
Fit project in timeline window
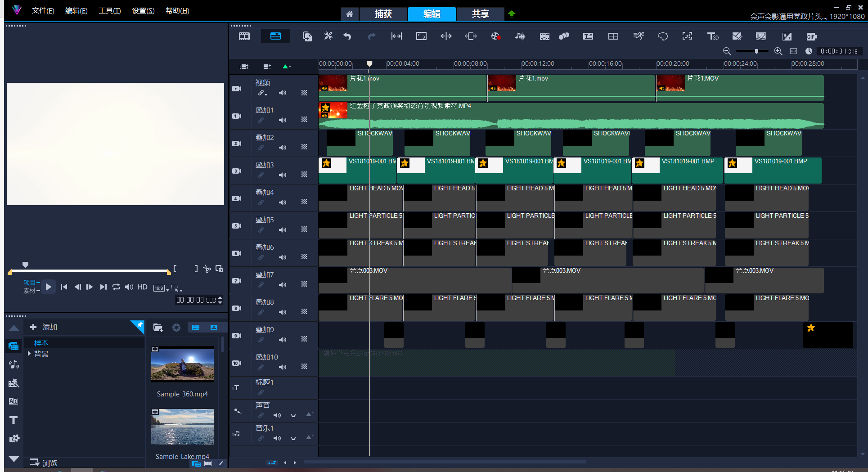(793, 51)
